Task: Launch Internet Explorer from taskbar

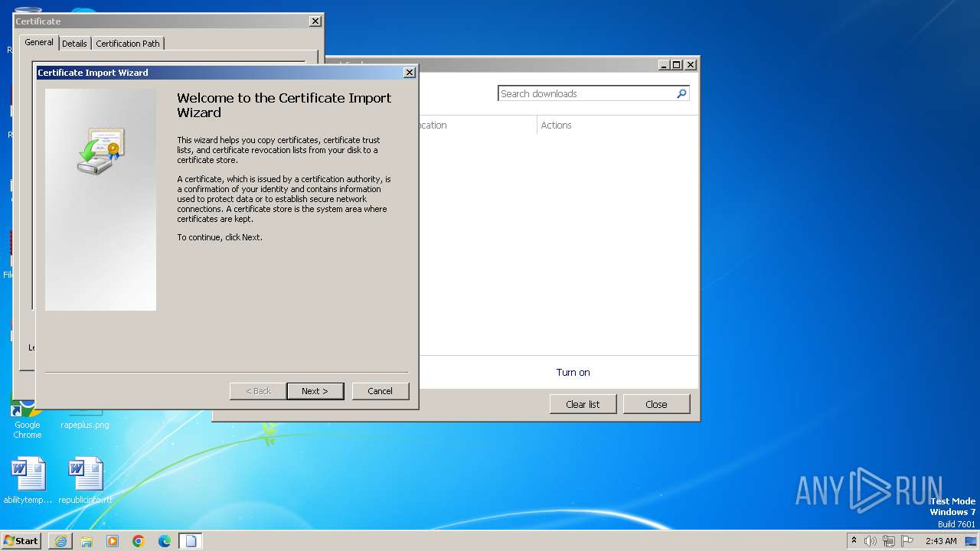Action: click(60, 541)
